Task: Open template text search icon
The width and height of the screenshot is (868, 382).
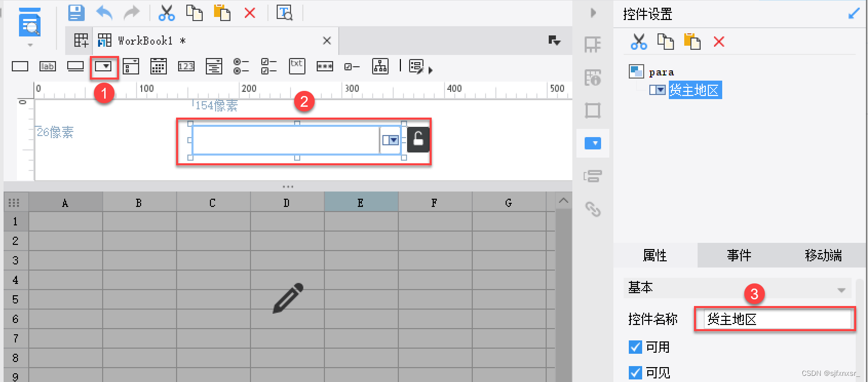Action: 284,12
